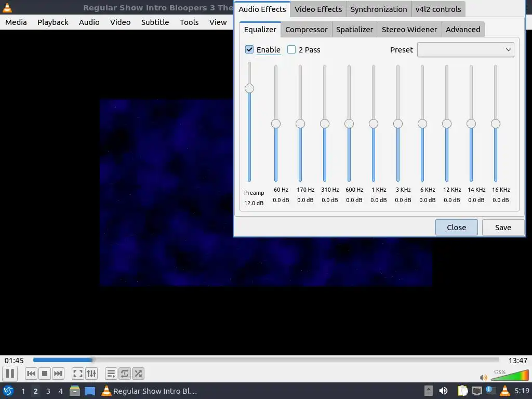The image size is (532, 399).
Task: Open the Compressor tab
Action: tap(307, 30)
